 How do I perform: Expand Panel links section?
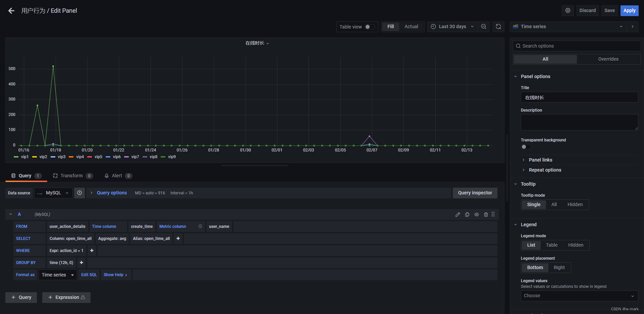click(540, 160)
